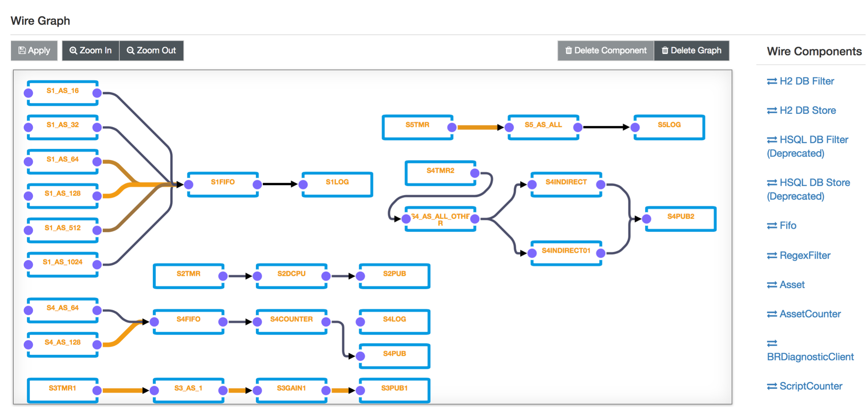Click the input port of S3PUB1
This screenshot has height=409, width=868.
360,390
